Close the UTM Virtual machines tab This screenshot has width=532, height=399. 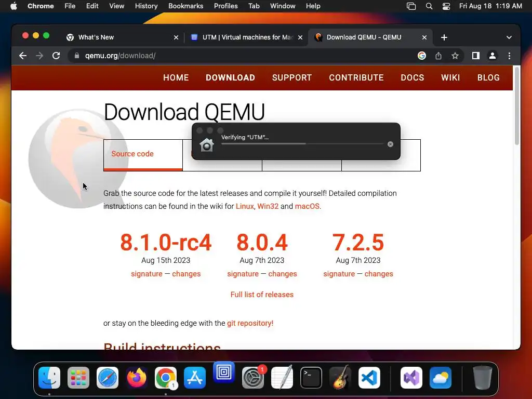(x=300, y=37)
